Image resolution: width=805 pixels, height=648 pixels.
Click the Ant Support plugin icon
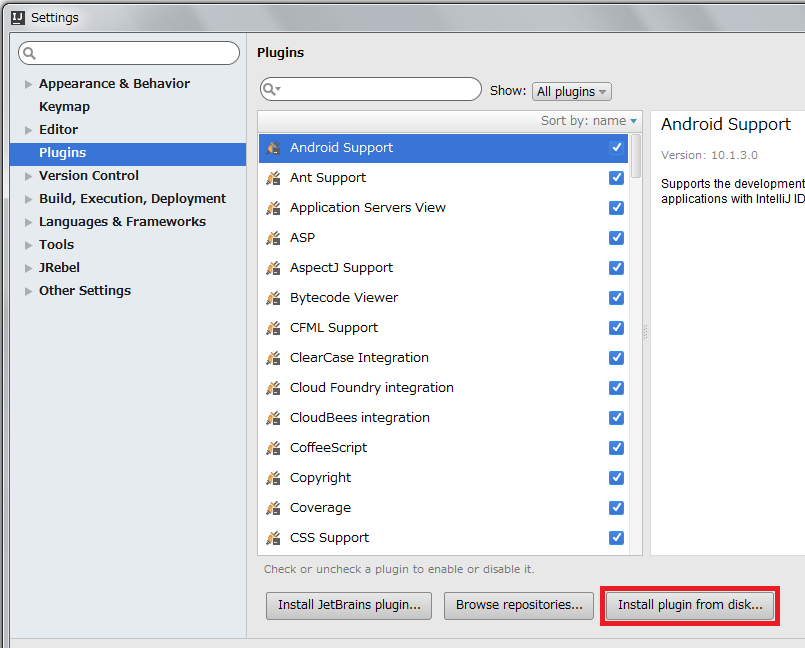pos(273,178)
